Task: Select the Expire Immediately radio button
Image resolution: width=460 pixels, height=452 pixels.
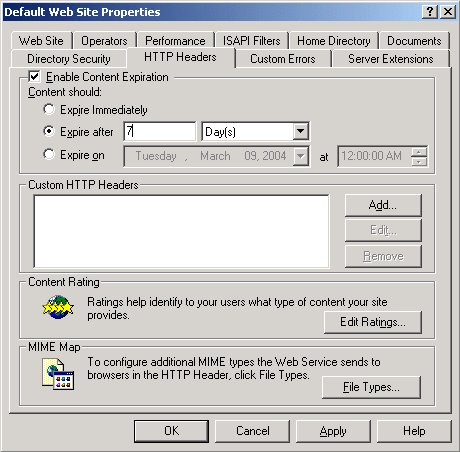Action: [49, 109]
